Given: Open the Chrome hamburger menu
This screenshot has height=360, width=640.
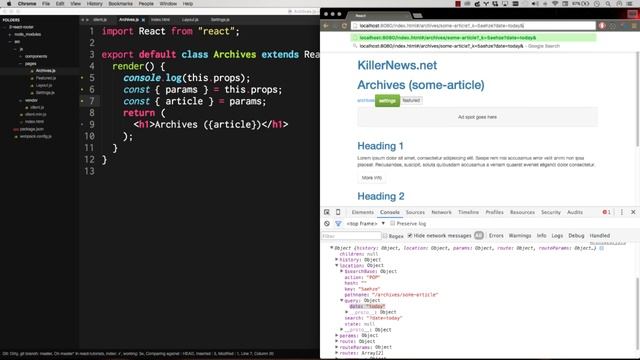Looking at the screenshot, I should tap(634, 26).
